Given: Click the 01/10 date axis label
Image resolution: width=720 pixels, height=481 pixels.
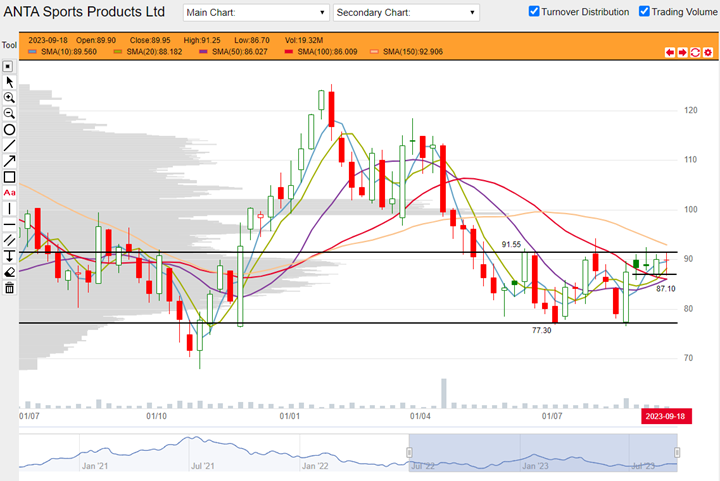Looking at the screenshot, I should click(157, 416).
